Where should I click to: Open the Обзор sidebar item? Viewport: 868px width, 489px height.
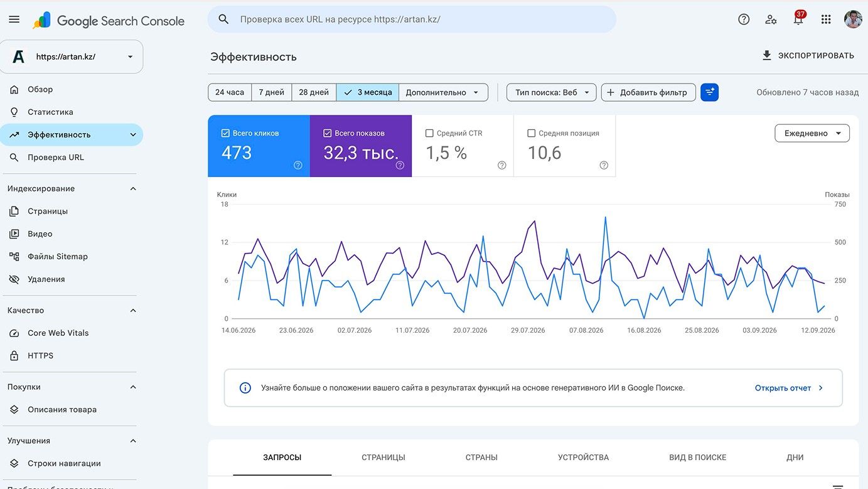point(72,90)
